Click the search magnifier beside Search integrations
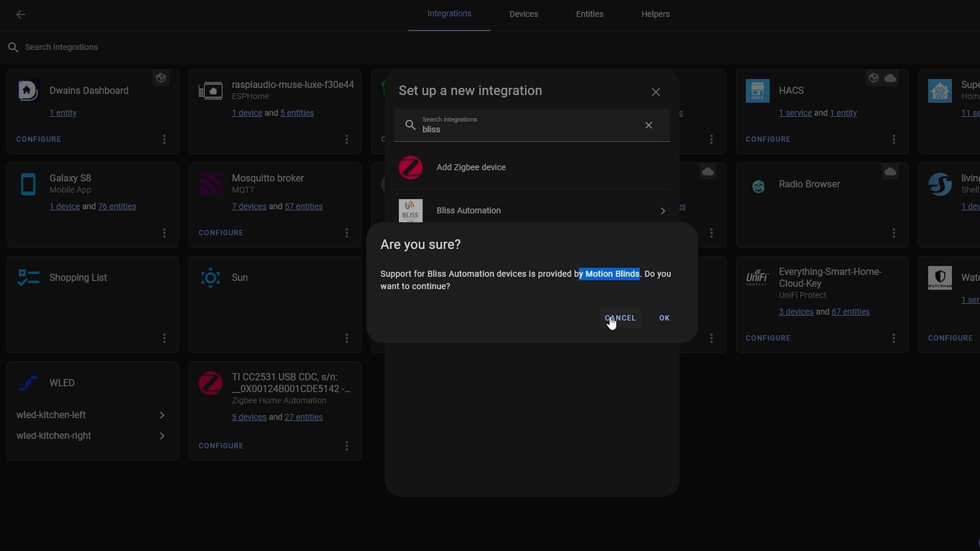This screenshot has width=980, height=551. click(x=13, y=48)
